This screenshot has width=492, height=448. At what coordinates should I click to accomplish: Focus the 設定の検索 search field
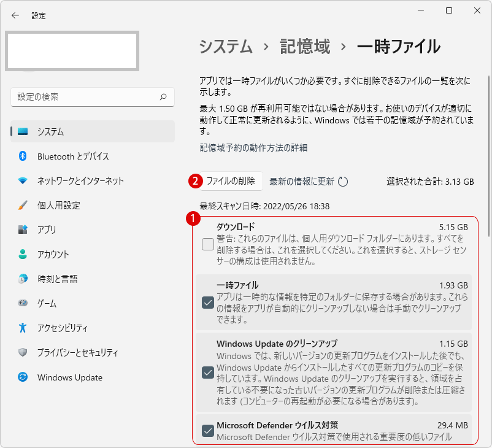93,97
